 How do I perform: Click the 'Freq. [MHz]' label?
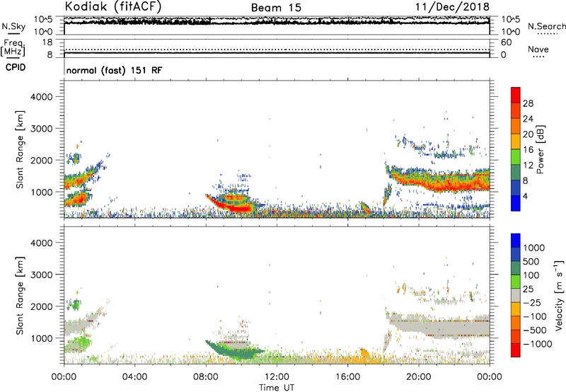click(x=13, y=48)
